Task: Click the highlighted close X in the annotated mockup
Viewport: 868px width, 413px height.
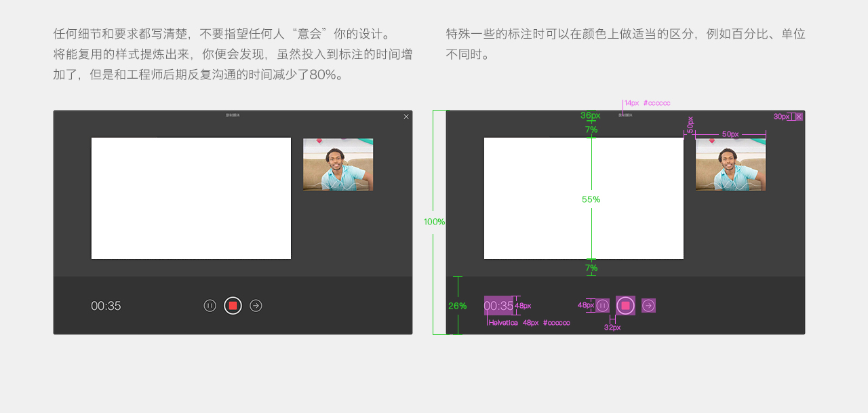Action: click(799, 117)
